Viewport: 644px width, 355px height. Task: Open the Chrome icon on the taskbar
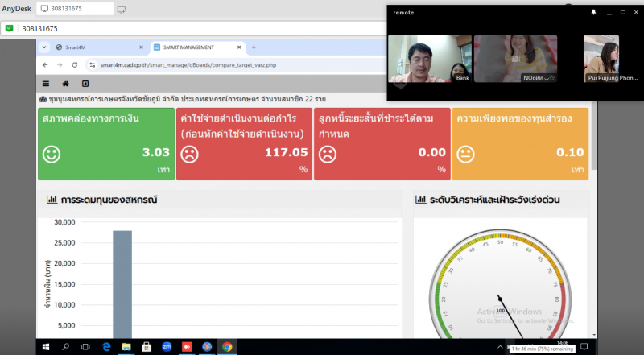[227, 347]
